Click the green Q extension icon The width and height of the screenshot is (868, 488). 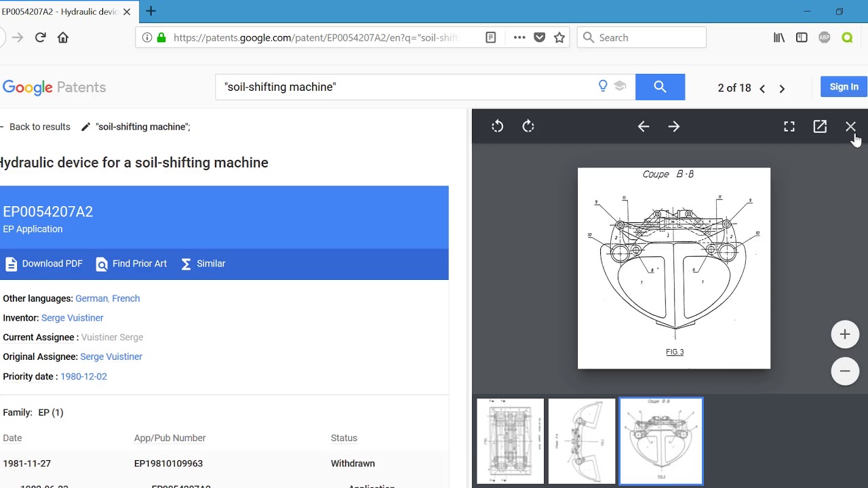coord(847,37)
